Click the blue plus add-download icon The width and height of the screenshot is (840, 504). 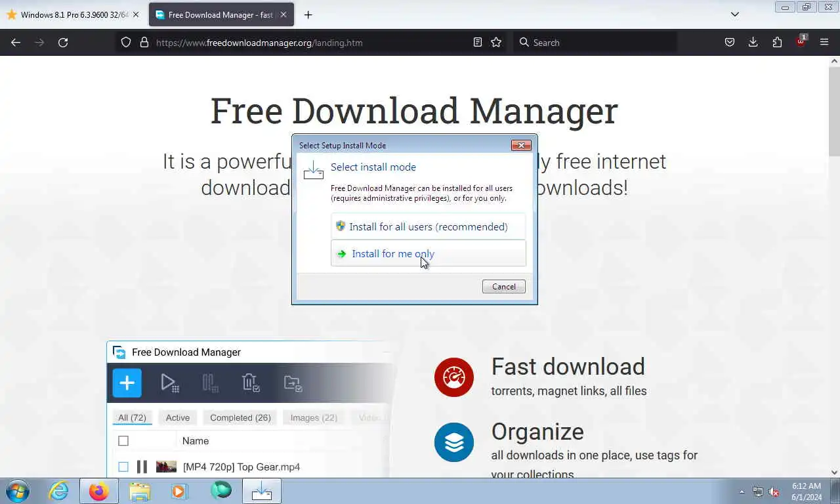coord(127,383)
